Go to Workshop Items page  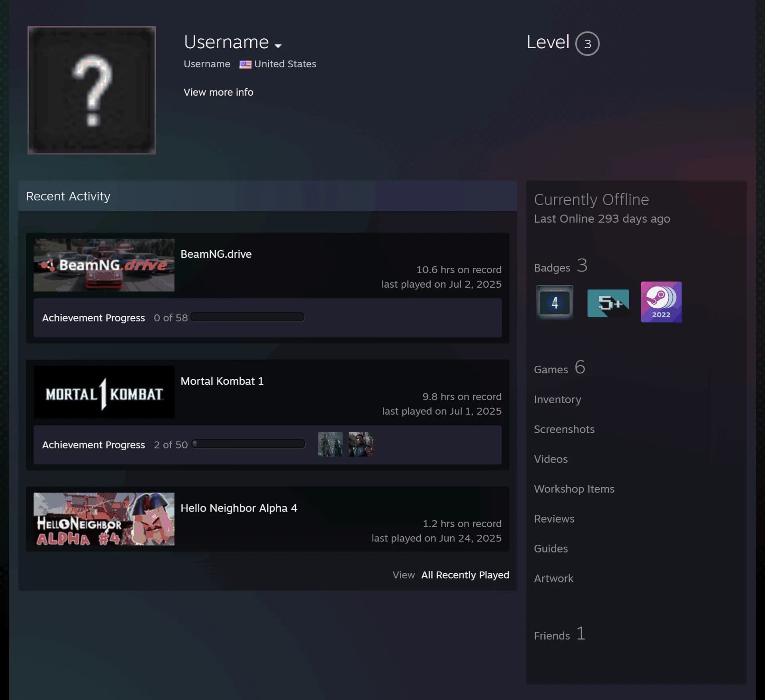(x=574, y=489)
